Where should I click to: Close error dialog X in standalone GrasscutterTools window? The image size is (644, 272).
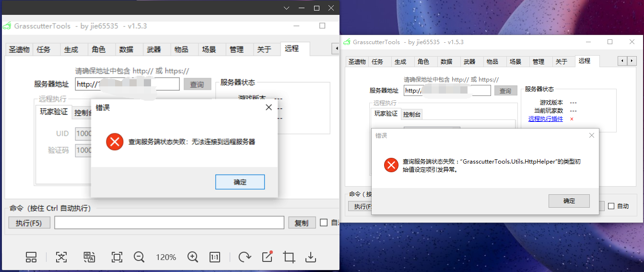click(591, 135)
